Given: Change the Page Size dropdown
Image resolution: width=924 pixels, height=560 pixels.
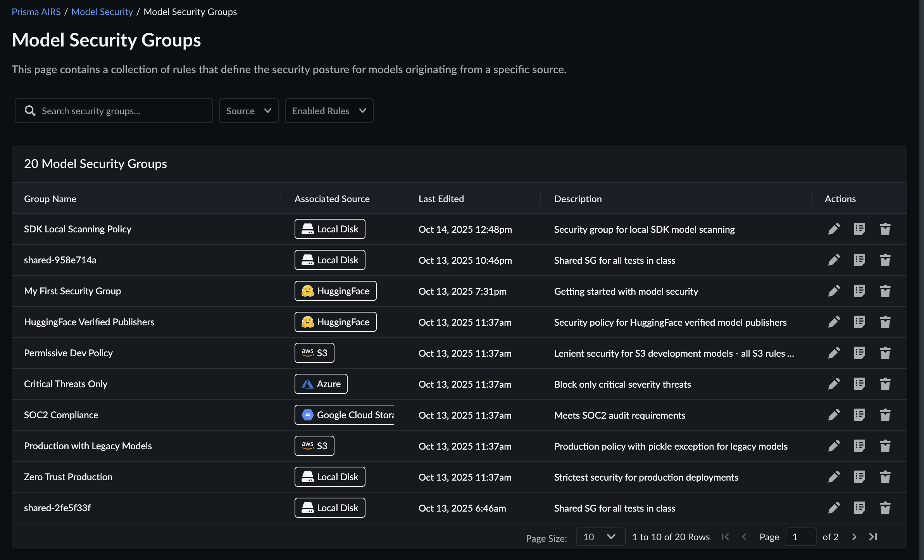Looking at the screenshot, I should coord(600,537).
